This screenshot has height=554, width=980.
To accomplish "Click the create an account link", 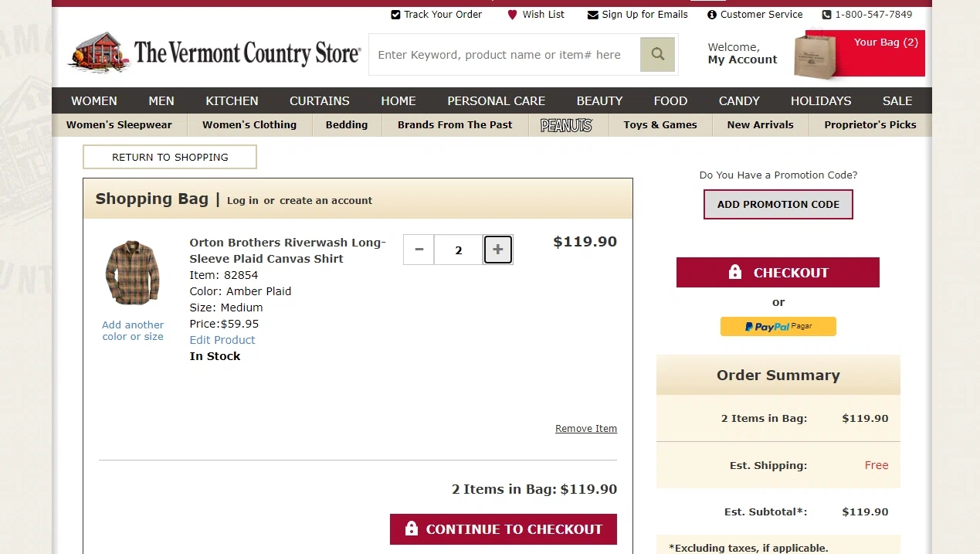I will [326, 201].
